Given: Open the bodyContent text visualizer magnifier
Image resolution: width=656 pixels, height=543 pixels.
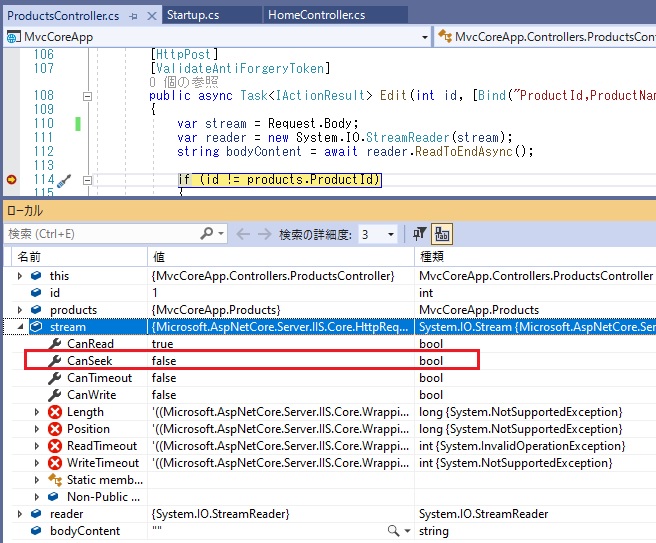Looking at the screenshot, I should [394, 531].
